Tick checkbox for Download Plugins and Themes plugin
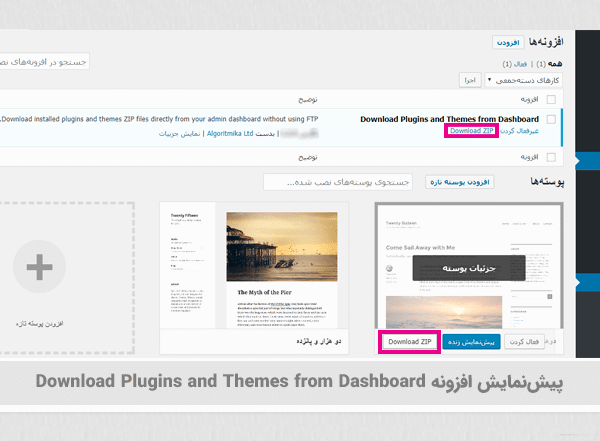This screenshot has height=441, width=600. coord(551,118)
